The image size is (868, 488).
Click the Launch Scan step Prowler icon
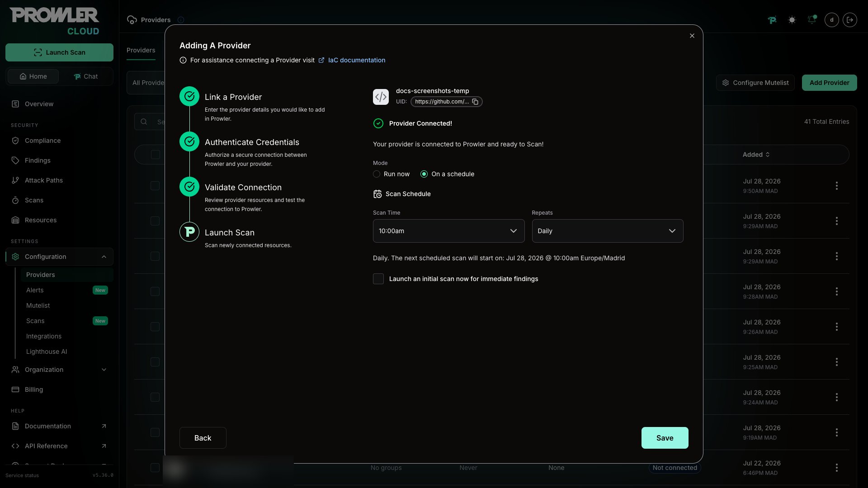(x=189, y=232)
